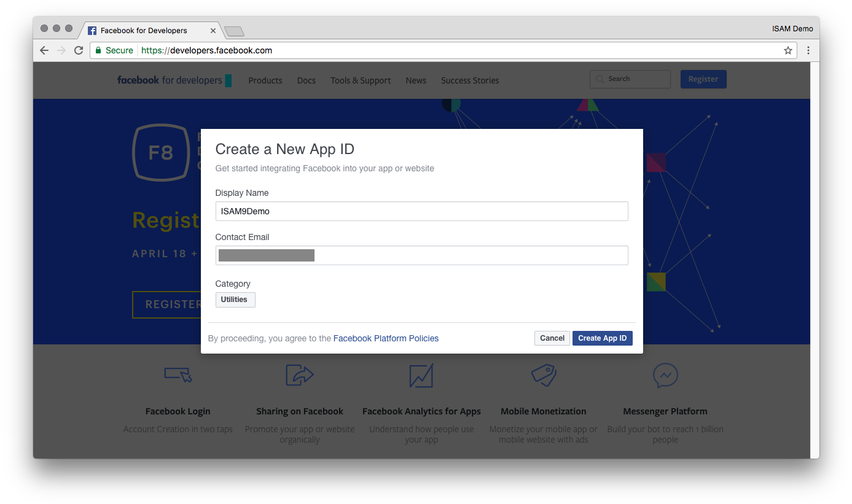Click the Sharing on Facebook heading
852x504 pixels.
click(300, 411)
